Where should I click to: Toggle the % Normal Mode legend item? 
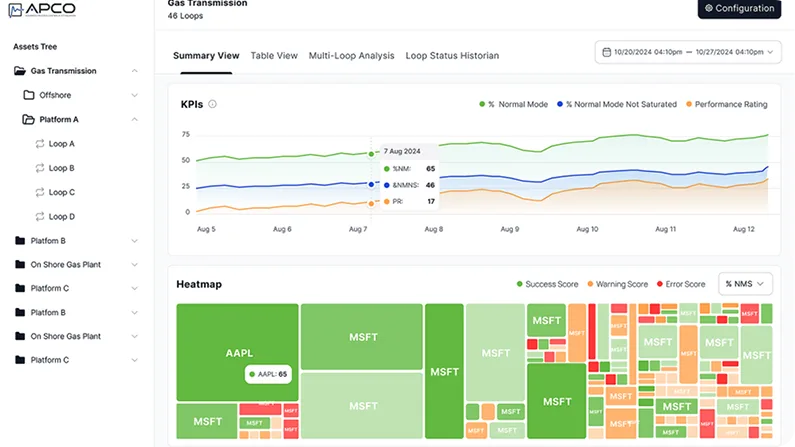coord(513,104)
